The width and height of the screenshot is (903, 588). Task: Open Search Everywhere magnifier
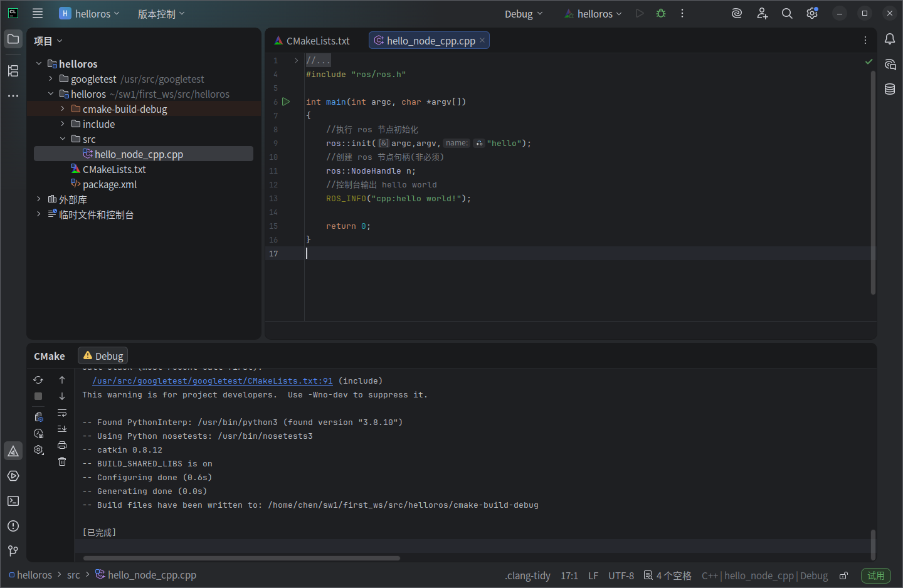coord(787,13)
